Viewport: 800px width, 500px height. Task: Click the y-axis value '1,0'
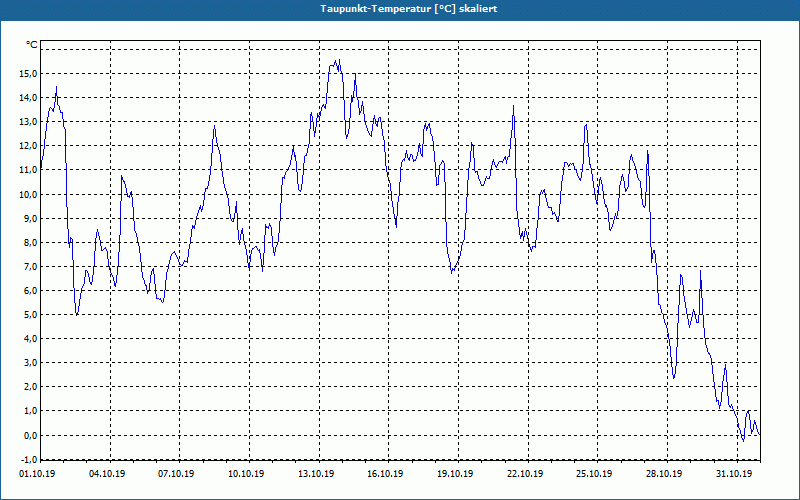(30, 411)
